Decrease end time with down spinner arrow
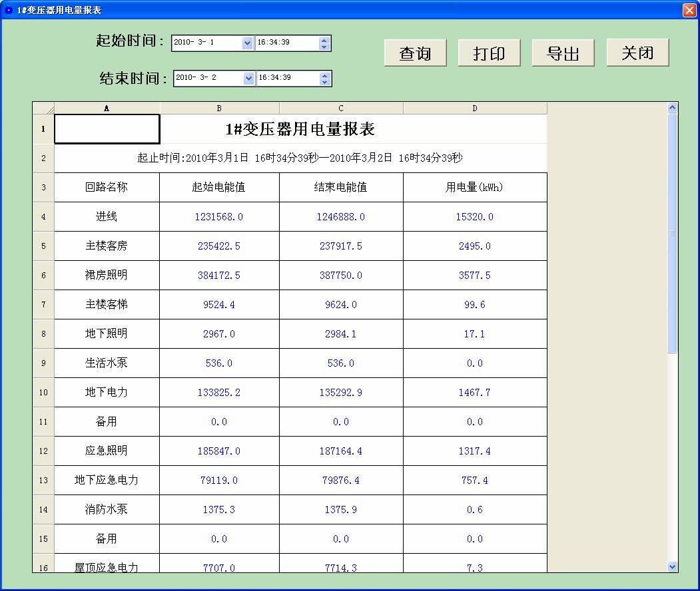This screenshot has width=700, height=591. click(x=324, y=82)
